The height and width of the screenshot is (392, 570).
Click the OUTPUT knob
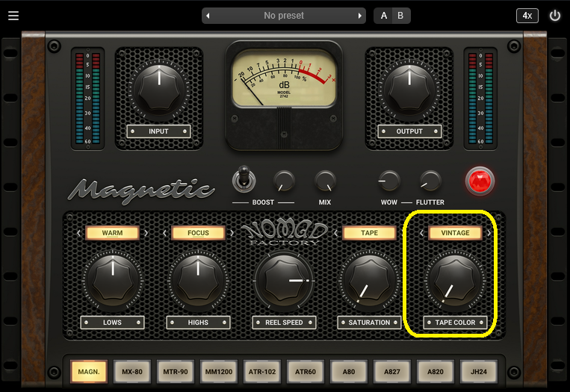(x=409, y=90)
